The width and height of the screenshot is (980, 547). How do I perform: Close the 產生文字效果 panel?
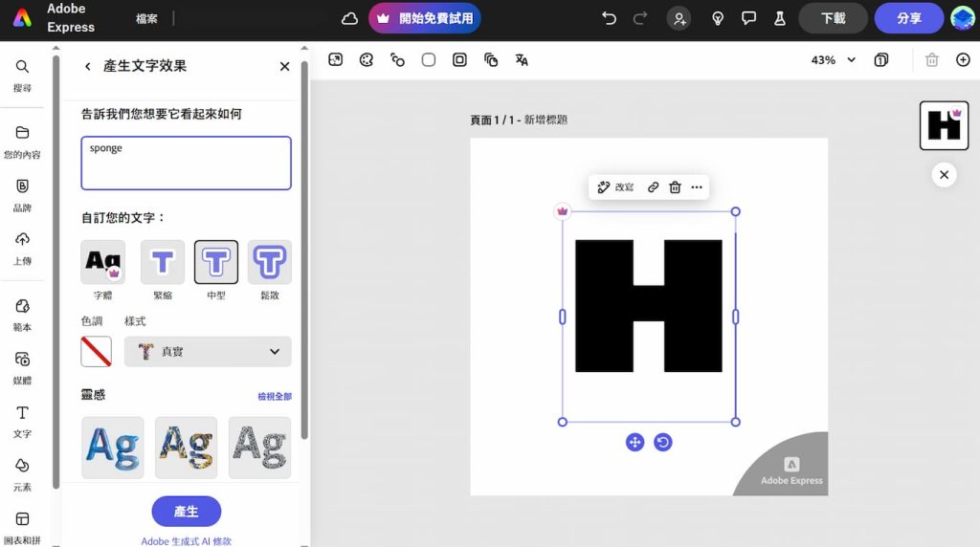[284, 66]
